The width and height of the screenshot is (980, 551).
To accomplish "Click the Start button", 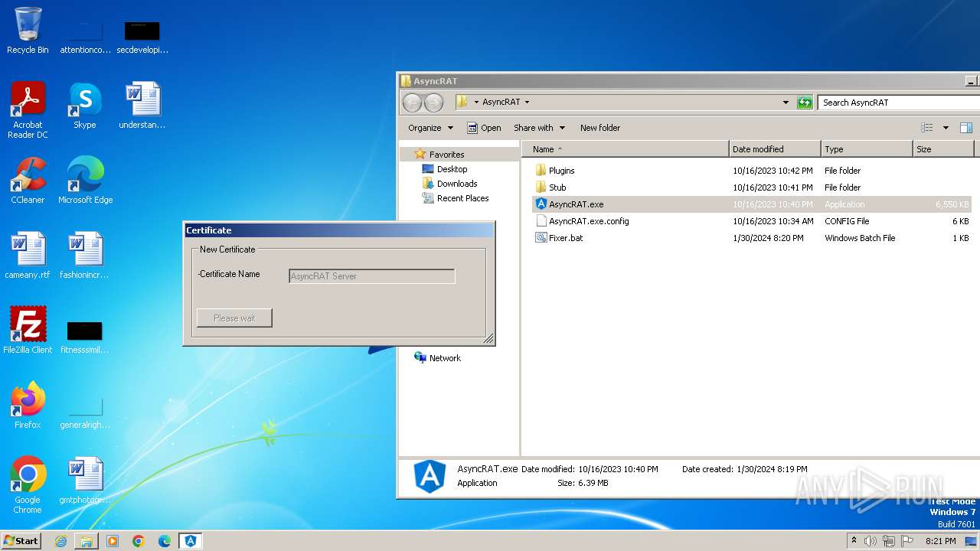I will coord(21,541).
